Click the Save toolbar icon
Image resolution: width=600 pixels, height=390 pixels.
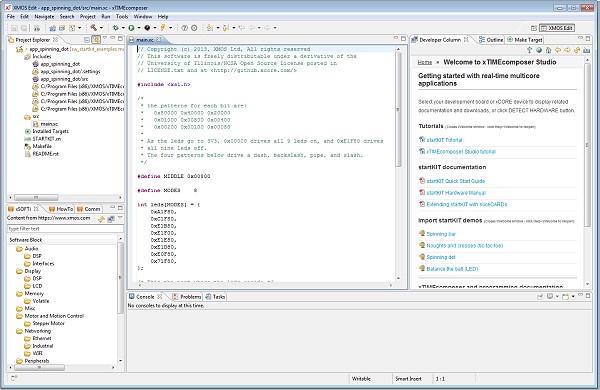(14, 28)
